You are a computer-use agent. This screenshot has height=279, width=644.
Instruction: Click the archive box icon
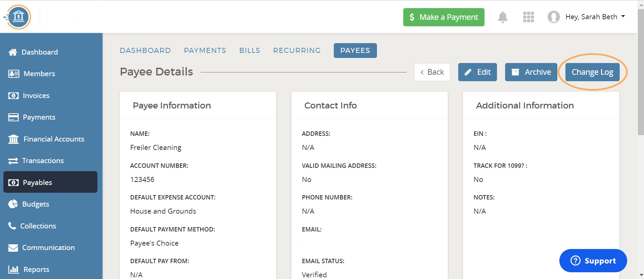coord(515,72)
